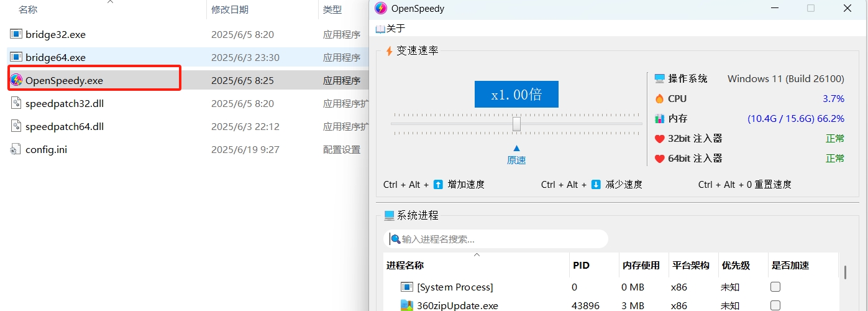Image resolution: width=868 pixels, height=311 pixels.
Task: Sort explorer files by 名称 column
Action: coord(28,9)
